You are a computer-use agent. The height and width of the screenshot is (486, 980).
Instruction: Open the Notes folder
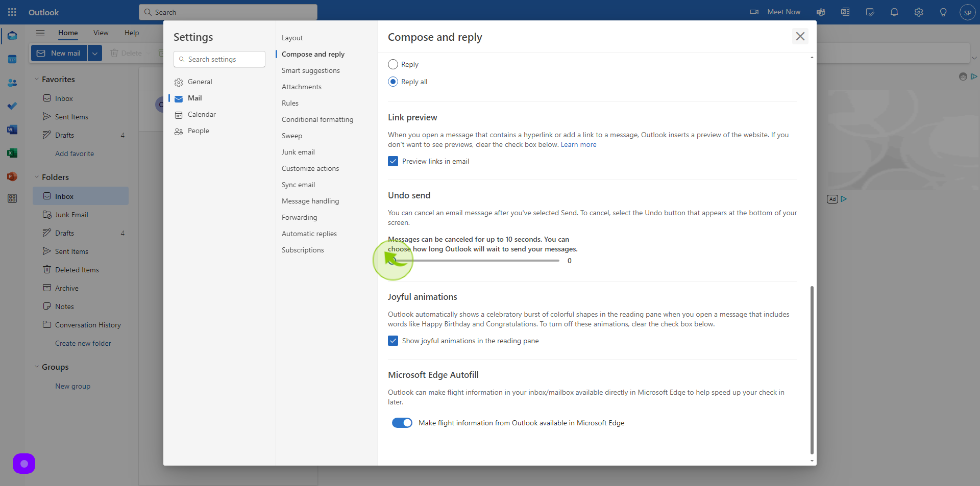point(64,306)
